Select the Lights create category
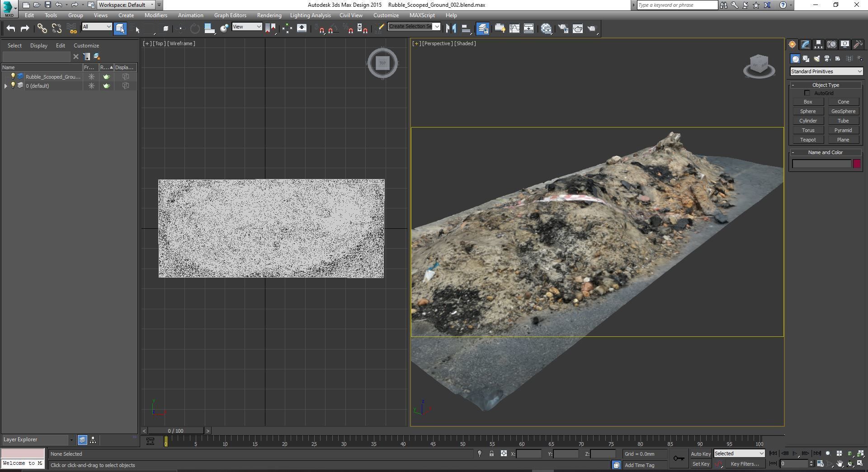This screenshot has width=868, height=472. 816,59
